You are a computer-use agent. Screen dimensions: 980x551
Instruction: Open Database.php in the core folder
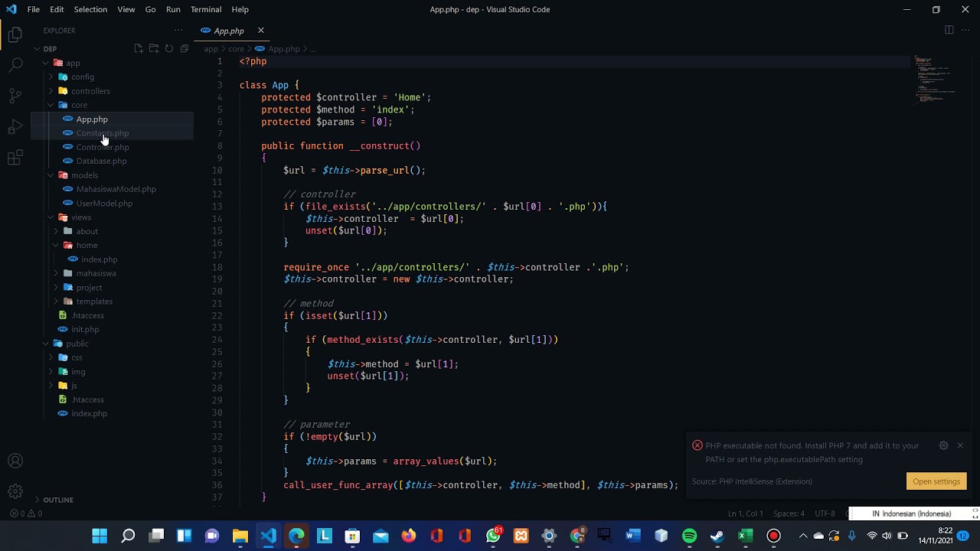coord(101,161)
